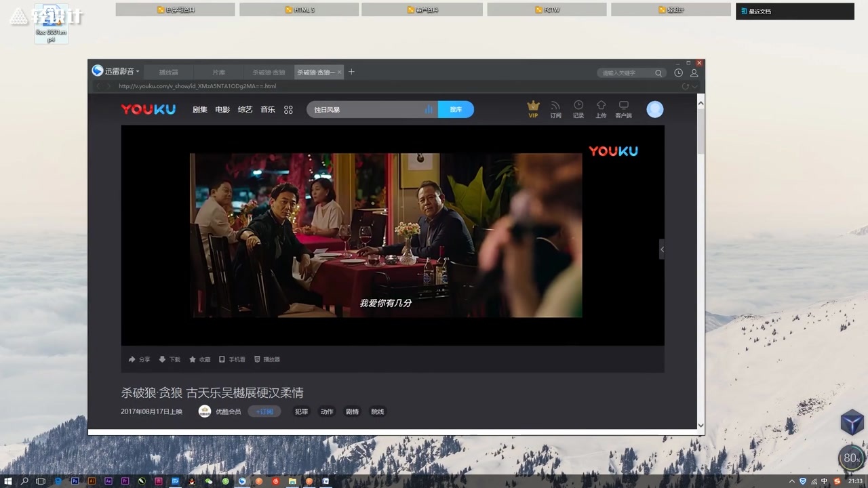868x488 pixels.
Task: Open the 综艺 category
Action: tap(245, 110)
